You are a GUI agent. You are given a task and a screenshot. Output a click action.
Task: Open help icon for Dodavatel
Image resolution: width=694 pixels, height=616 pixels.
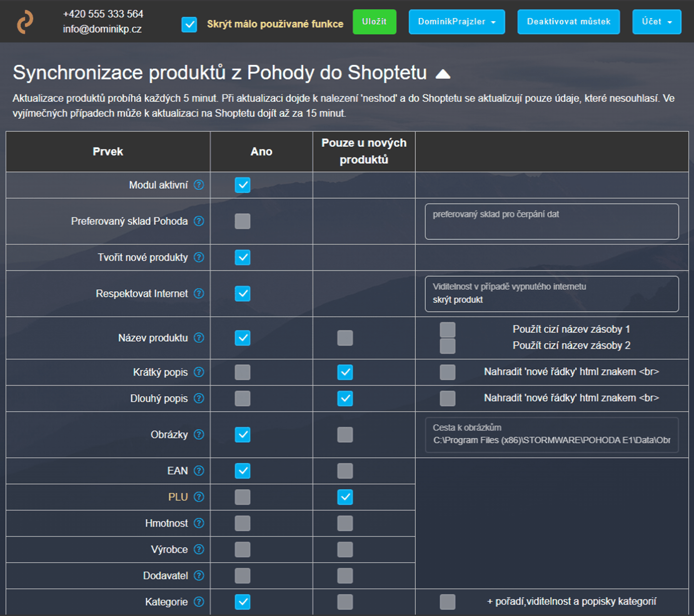click(199, 576)
